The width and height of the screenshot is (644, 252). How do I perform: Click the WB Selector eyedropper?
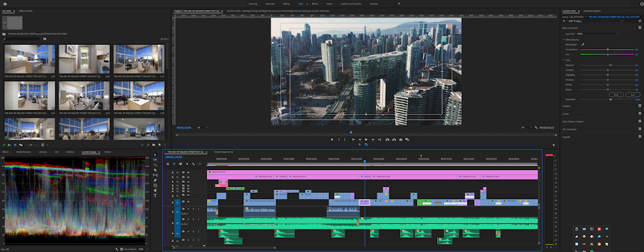click(x=583, y=45)
